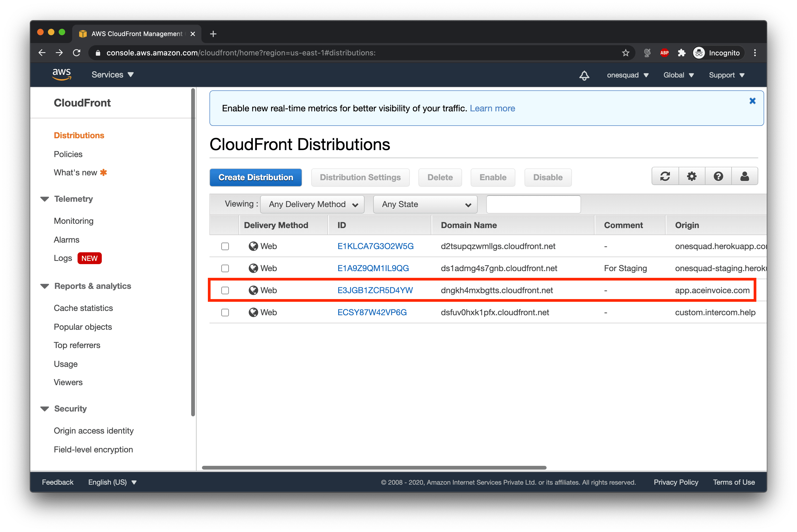Image resolution: width=797 pixels, height=532 pixels.
Task: Collapse the Telemetry sidebar section
Action: [x=44, y=199]
